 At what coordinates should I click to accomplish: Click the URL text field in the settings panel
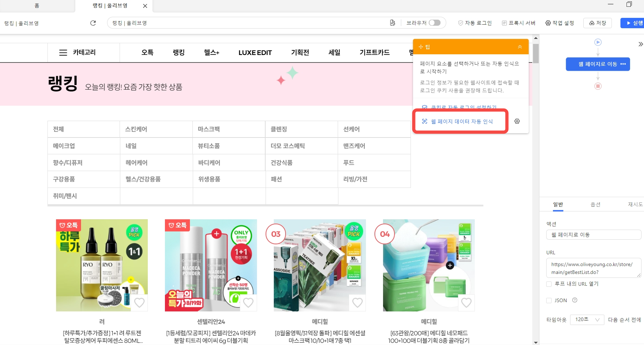tap(593, 268)
